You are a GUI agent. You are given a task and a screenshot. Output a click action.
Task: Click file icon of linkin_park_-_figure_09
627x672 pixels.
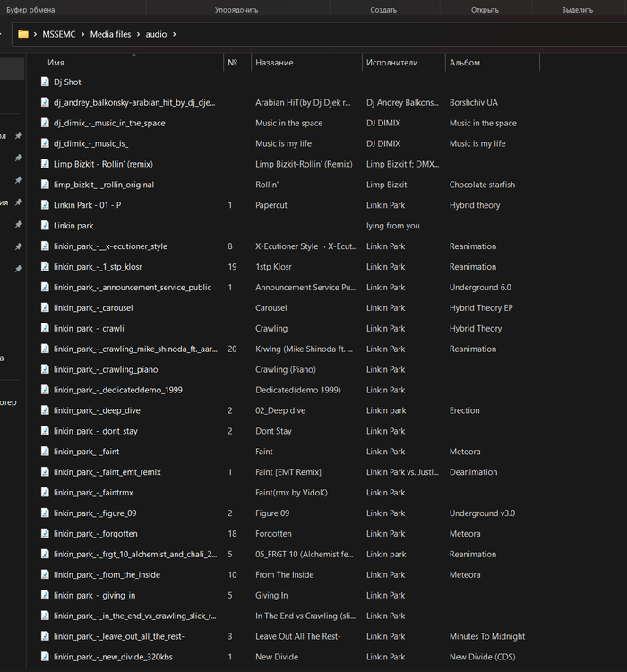click(x=45, y=513)
